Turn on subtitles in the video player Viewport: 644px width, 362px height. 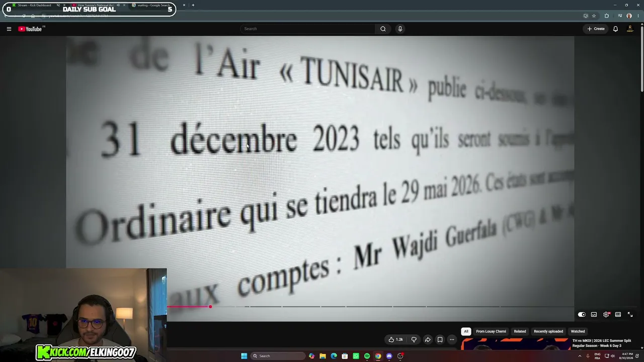[594, 314]
